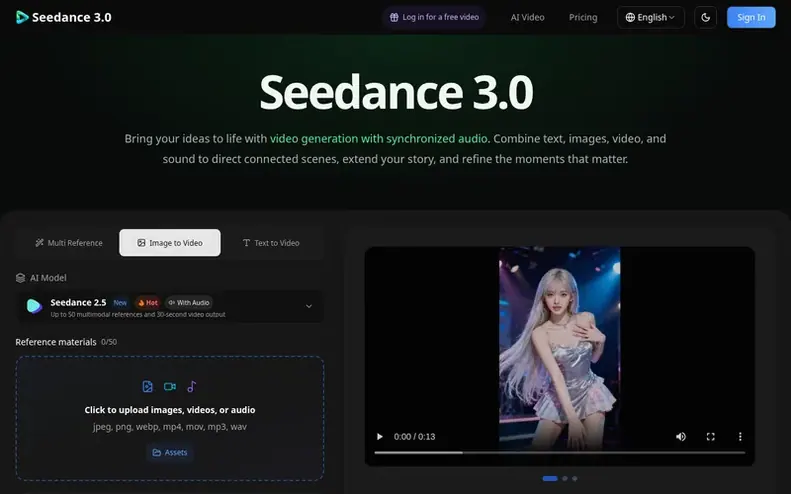Image resolution: width=791 pixels, height=494 pixels.
Task: Click the upload images, videos, or audio text
Action: 170,410
